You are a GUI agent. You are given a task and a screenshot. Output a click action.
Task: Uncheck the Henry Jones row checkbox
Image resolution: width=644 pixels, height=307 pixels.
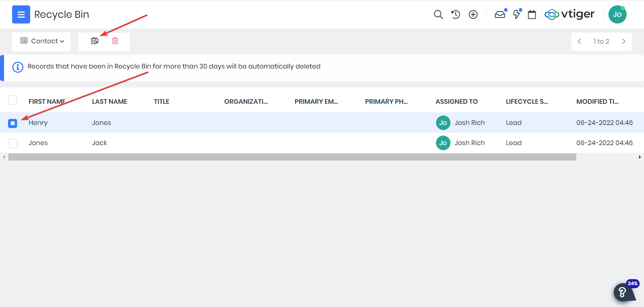(12, 123)
